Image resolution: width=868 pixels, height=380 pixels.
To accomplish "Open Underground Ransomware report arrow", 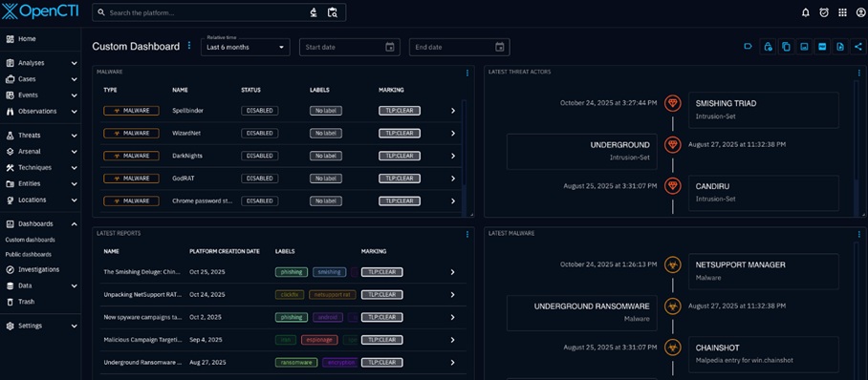I will [452, 363].
